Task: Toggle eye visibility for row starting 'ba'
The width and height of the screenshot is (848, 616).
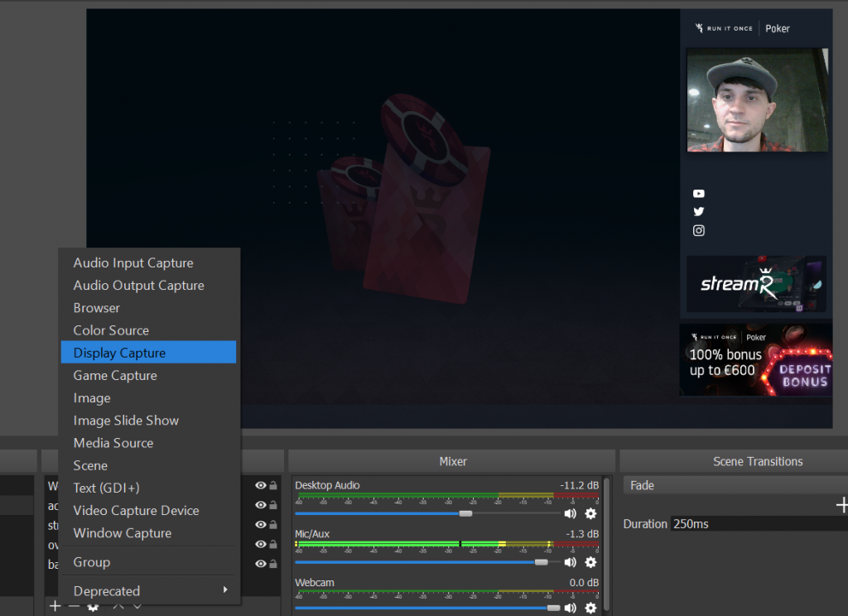Action: click(261, 564)
